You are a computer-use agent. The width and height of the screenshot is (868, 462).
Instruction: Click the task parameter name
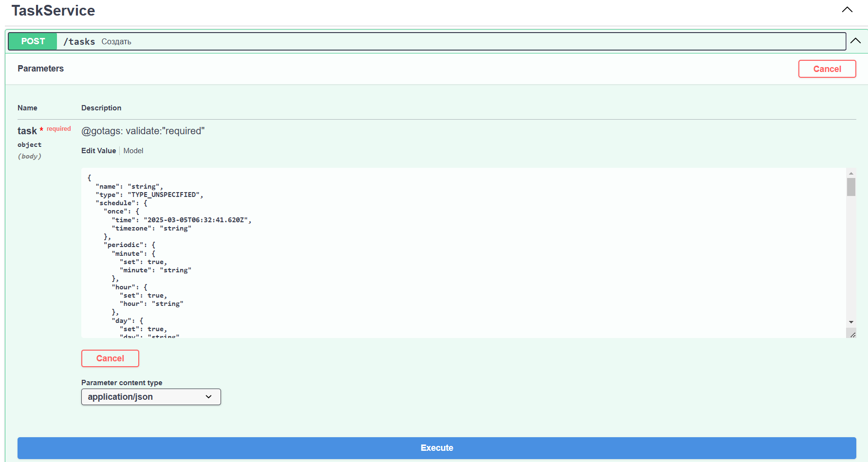(x=27, y=131)
